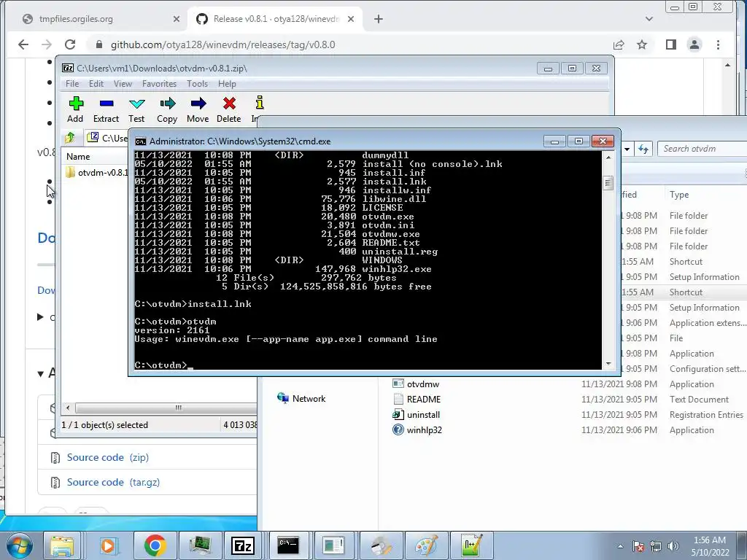Open the Edit menu in 7-Zip
This screenshot has width=747, height=560.
coord(96,84)
